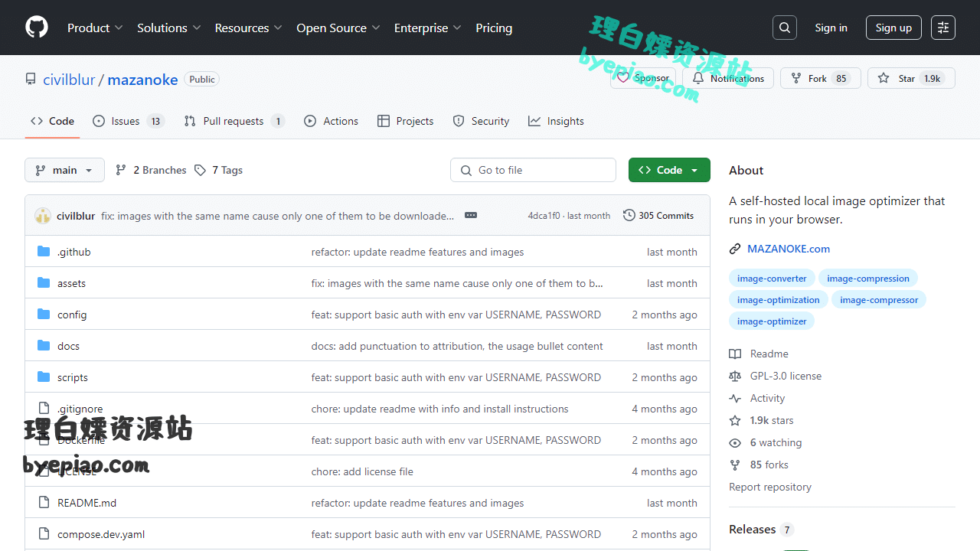Image resolution: width=980 pixels, height=551 pixels.
Task: Click the scripts folder icon
Action: [44, 377]
